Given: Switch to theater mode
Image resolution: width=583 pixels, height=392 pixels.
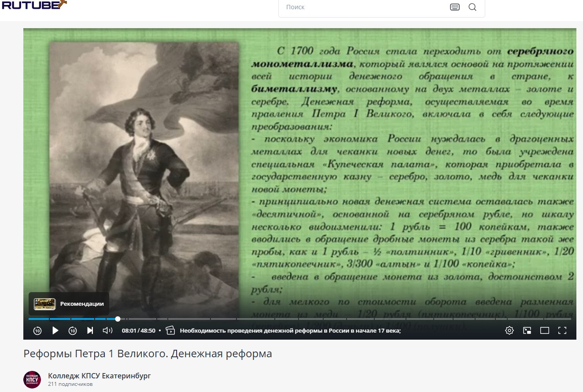Looking at the screenshot, I should [545, 330].
